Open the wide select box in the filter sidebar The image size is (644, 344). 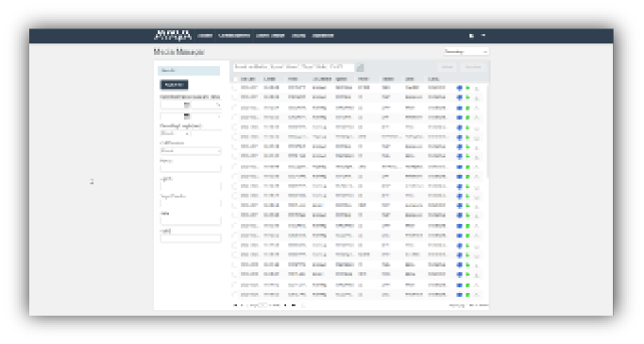[x=190, y=151]
